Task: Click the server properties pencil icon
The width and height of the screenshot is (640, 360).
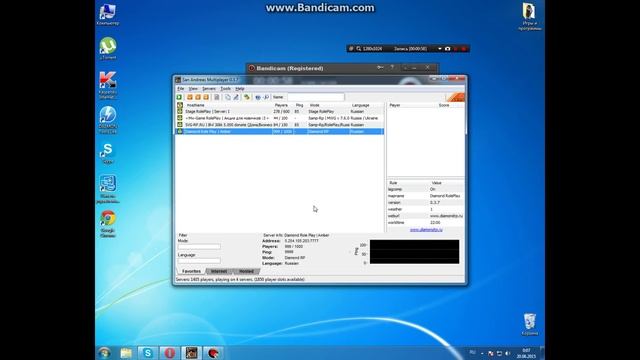Action: pos(236,97)
